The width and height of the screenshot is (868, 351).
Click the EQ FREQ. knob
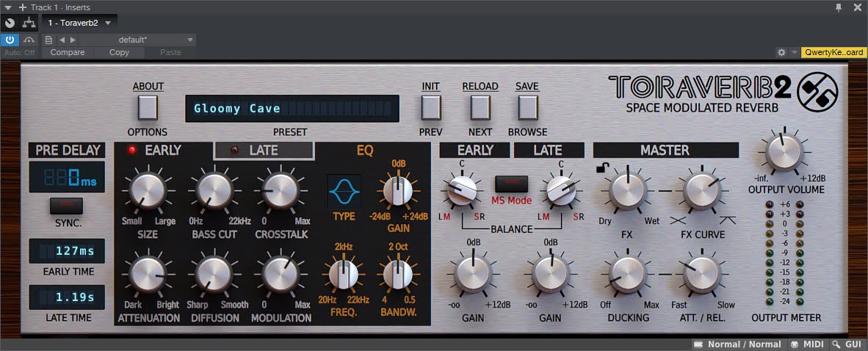click(344, 274)
